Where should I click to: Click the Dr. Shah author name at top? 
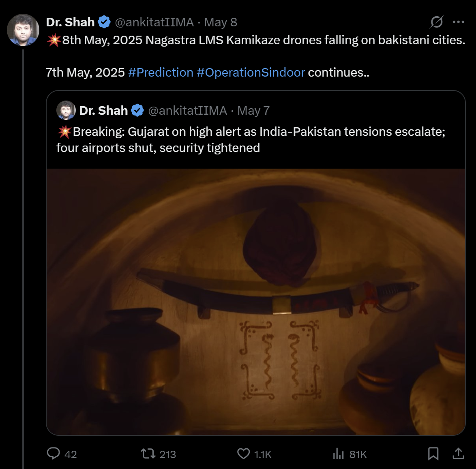(70, 22)
